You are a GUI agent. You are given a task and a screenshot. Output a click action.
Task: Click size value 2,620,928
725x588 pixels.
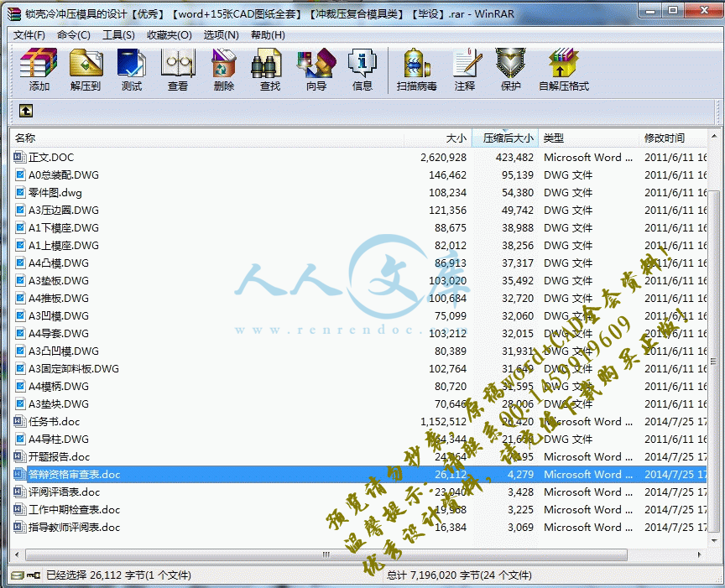coord(443,157)
